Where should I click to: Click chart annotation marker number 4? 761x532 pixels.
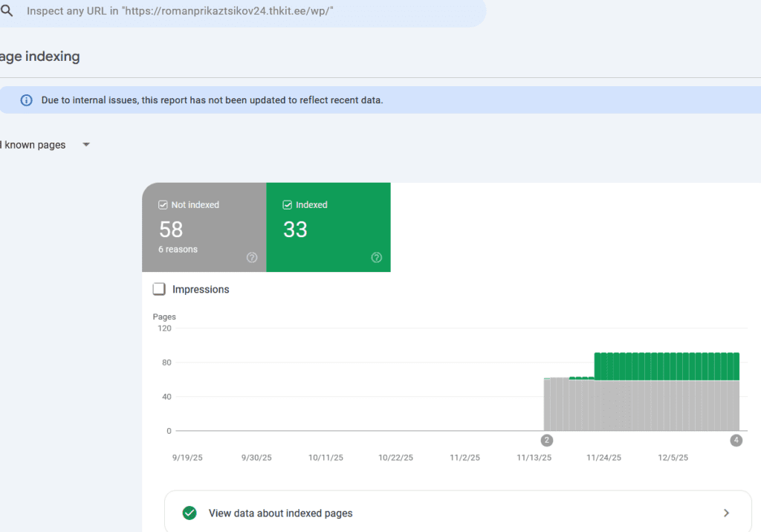pyautogui.click(x=736, y=441)
